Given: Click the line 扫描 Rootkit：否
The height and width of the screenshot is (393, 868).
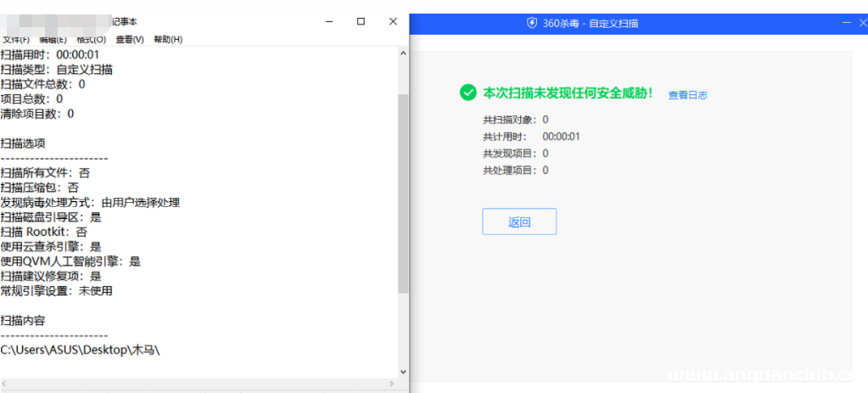Looking at the screenshot, I should click(x=44, y=232).
